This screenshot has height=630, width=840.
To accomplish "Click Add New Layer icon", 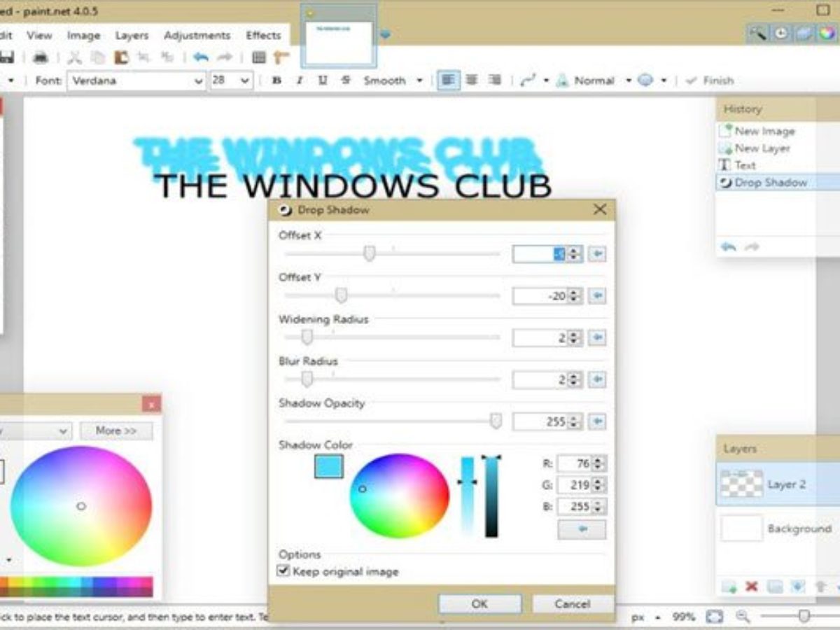I will pyautogui.click(x=729, y=587).
